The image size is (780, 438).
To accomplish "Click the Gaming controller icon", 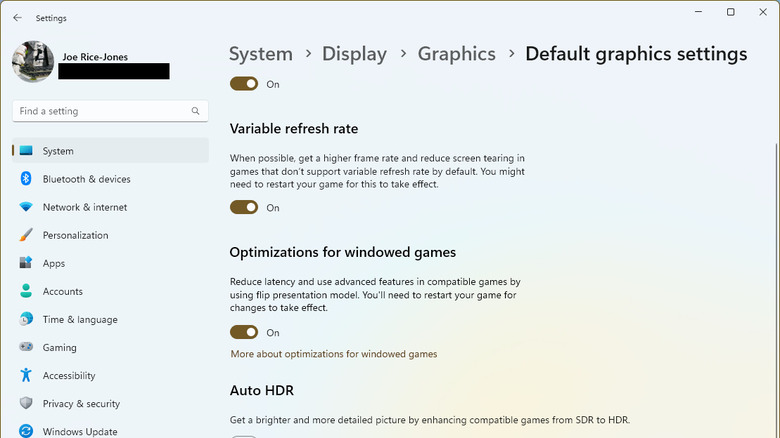I will (26, 347).
